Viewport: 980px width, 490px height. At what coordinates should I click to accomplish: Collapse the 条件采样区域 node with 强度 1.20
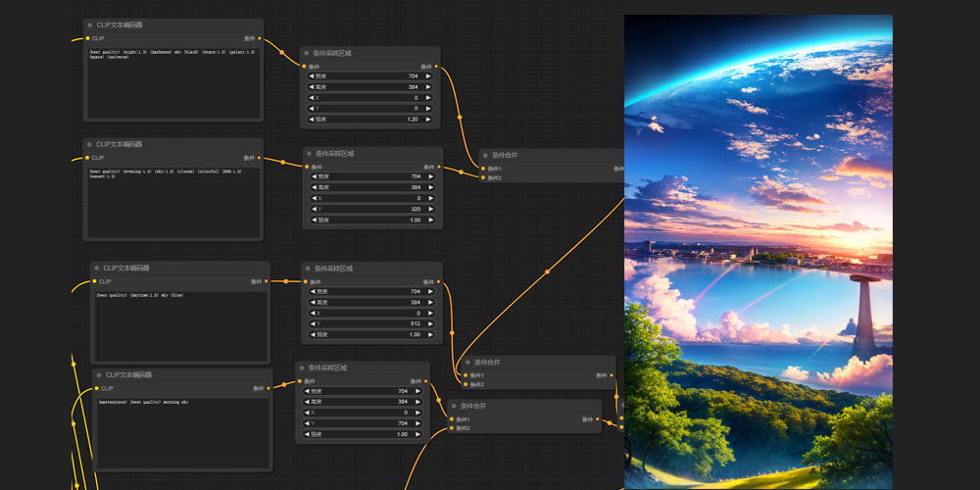click(x=307, y=53)
